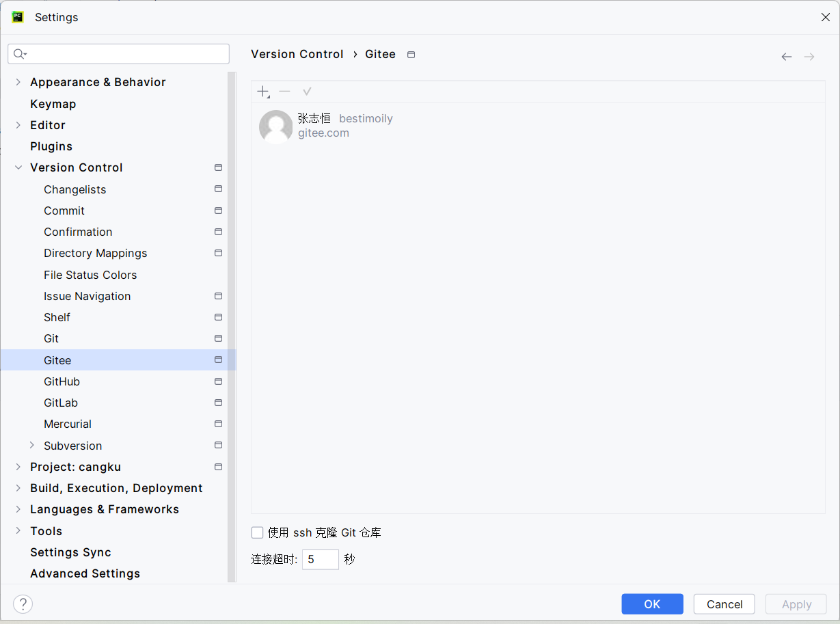Click the OK button
Screen dimensions: 840x624
(652, 604)
